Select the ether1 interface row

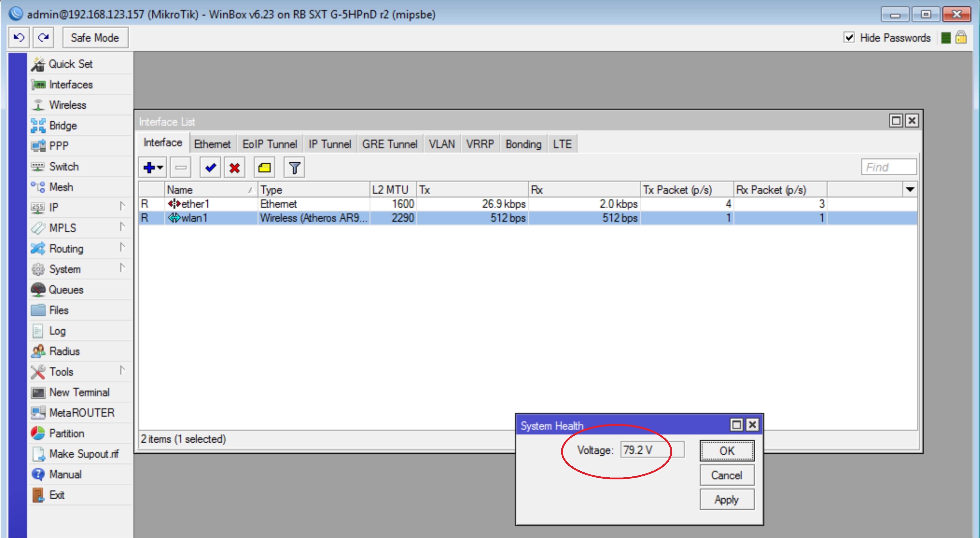click(x=528, y=204)
